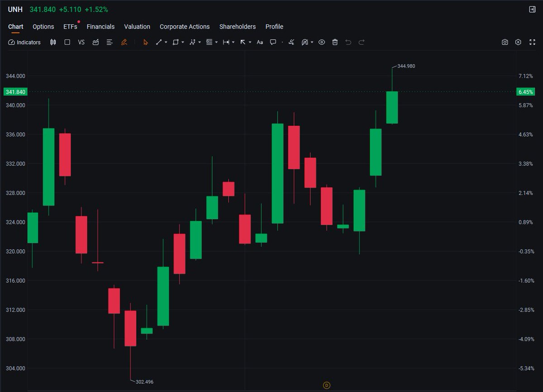This screenshot has height=392, width=543.
Task: Activate the drawing pencil tool
Action: click(x=124, y=42)
